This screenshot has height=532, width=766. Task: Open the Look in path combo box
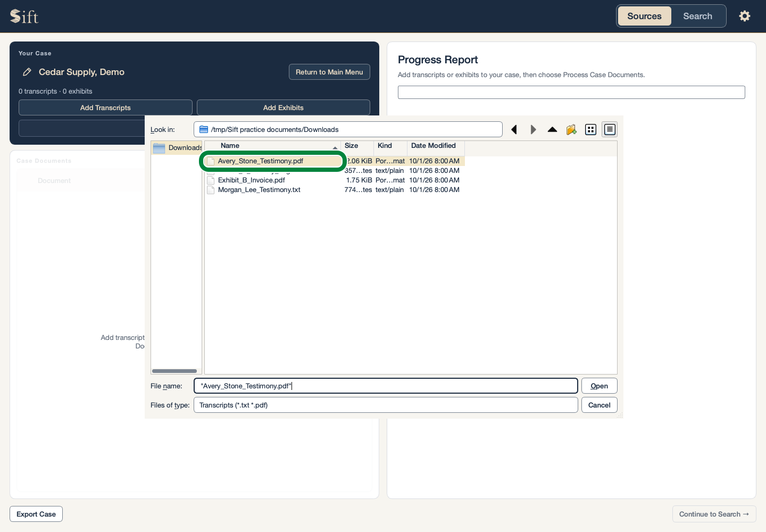pyautogui.click(x=348, y=129)
